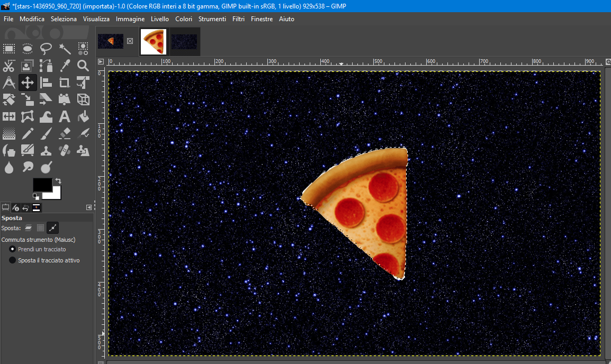Select the Flip tool
Viewport: 611px width, 364px height.
[x=8, y=116]
